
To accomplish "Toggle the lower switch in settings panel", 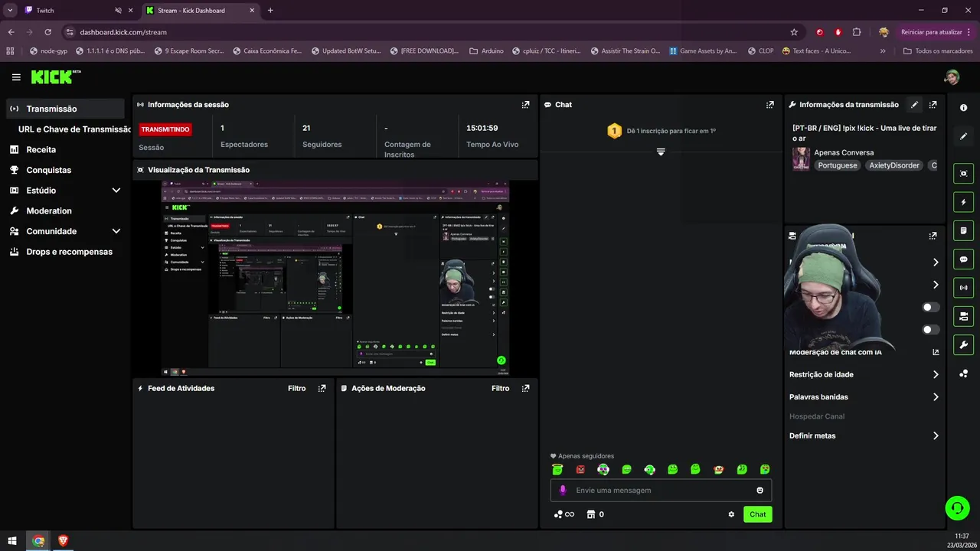I will coord(931,330).
